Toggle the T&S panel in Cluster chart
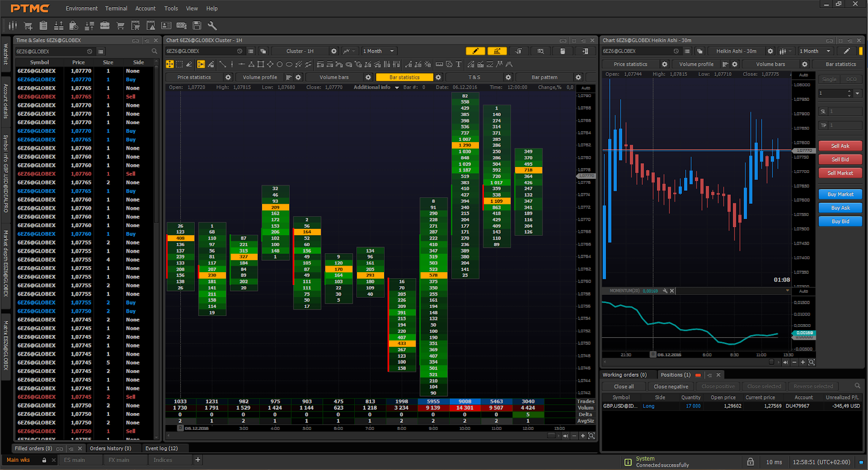Viewport: 868px width, 470px height. [x=474, y=78]
